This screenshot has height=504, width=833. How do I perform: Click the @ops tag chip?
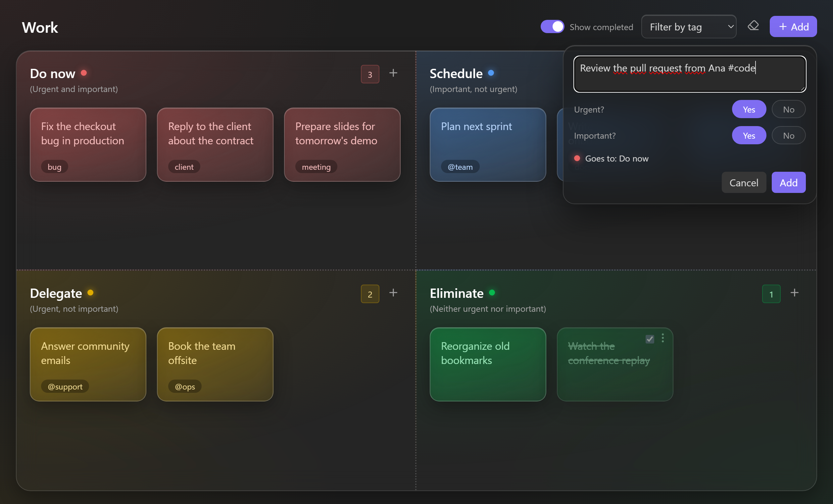(x=185, y=387)
